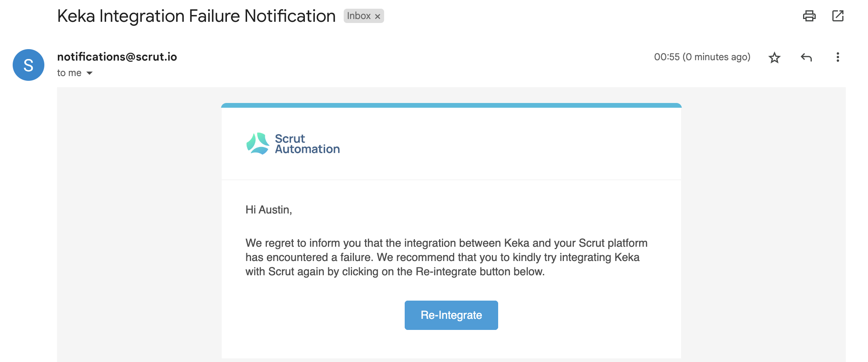
Task: Click the "Scrut Automation" wordmark text
Action: coord(307,144)
